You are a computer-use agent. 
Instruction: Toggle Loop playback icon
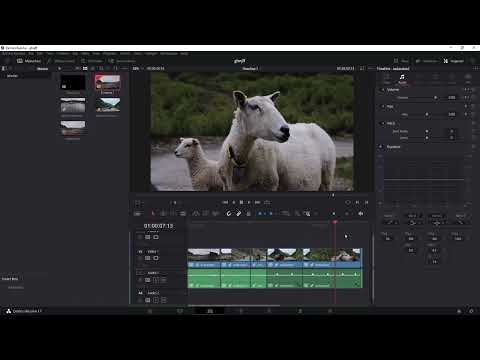(x=267, y=202)
